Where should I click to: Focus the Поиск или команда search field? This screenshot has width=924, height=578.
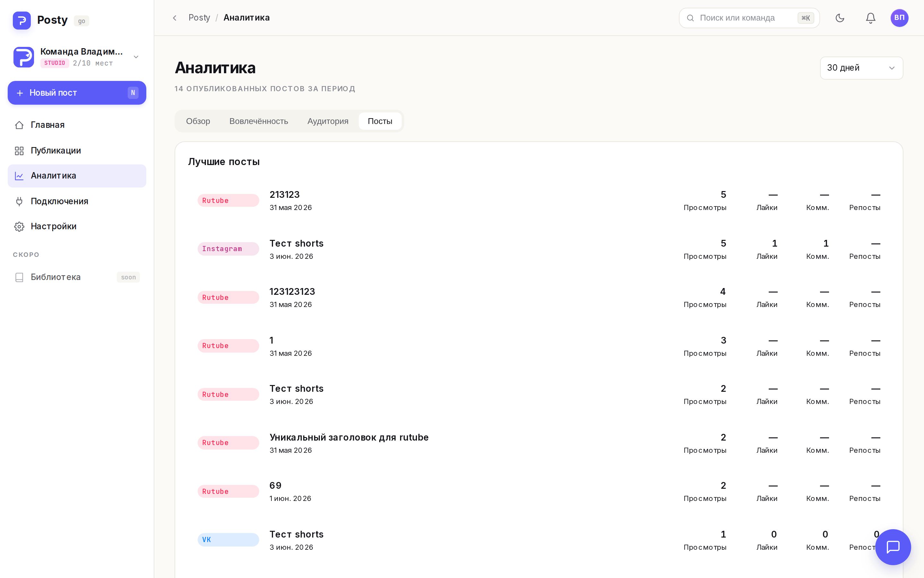(x=749, y=18)
